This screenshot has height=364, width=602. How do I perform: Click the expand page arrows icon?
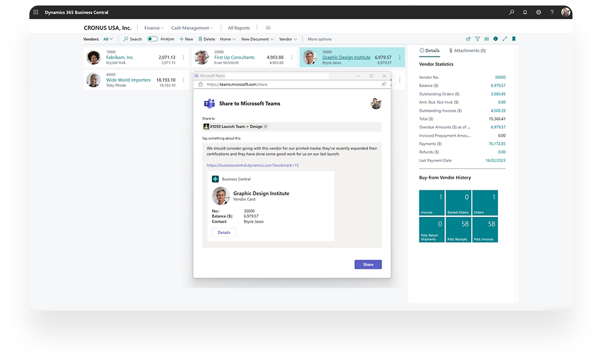(505, 39)
